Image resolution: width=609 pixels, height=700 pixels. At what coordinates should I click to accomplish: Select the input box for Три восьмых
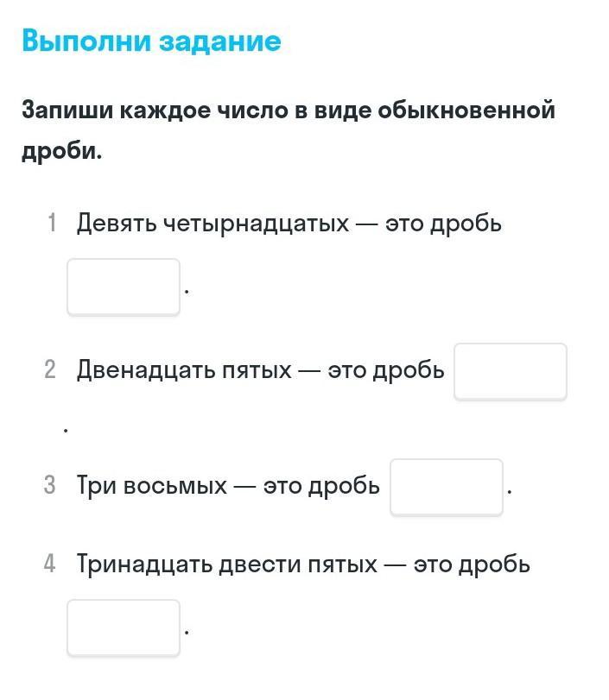point(446,487)
